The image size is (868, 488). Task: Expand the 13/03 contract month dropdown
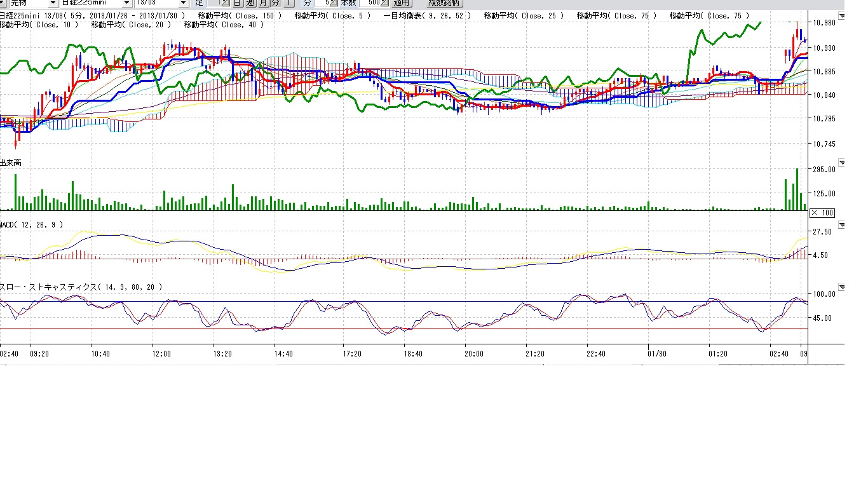(x=184, y=3)
